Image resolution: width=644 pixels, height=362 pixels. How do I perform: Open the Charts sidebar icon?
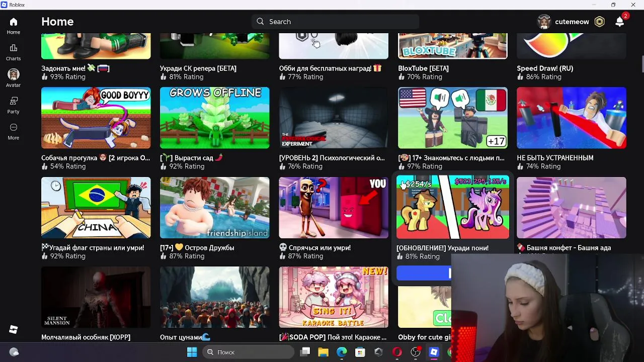(x=14, y=48)
